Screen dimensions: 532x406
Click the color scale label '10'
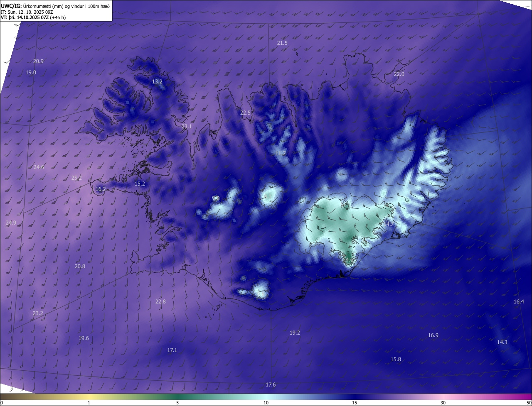(266, 403)
